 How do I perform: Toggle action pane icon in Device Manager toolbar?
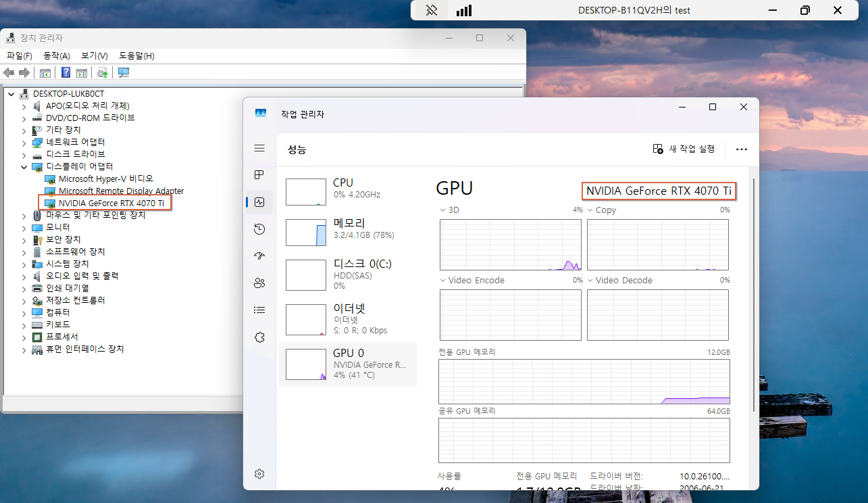tap(82, 72)
